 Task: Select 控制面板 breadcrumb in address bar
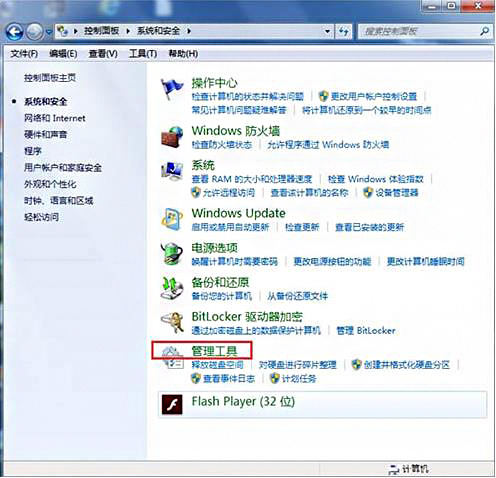click(x=101, y=31)
